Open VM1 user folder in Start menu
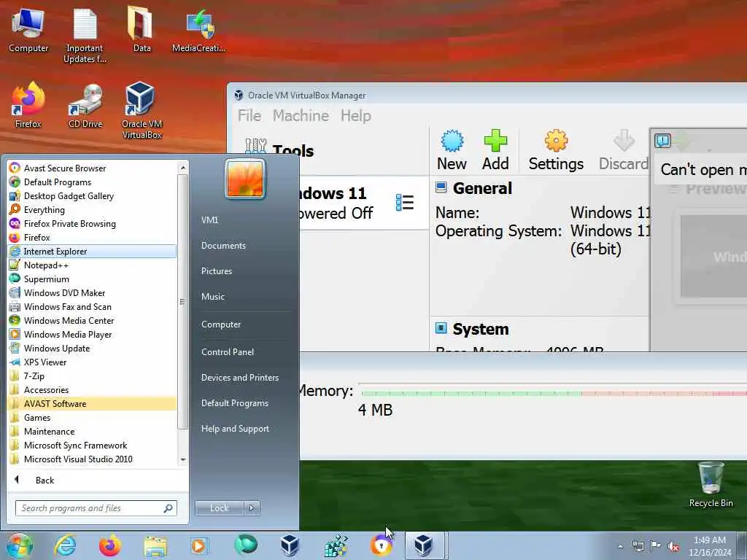The width and height of the screenshot is (747, 560). point(209,220)
